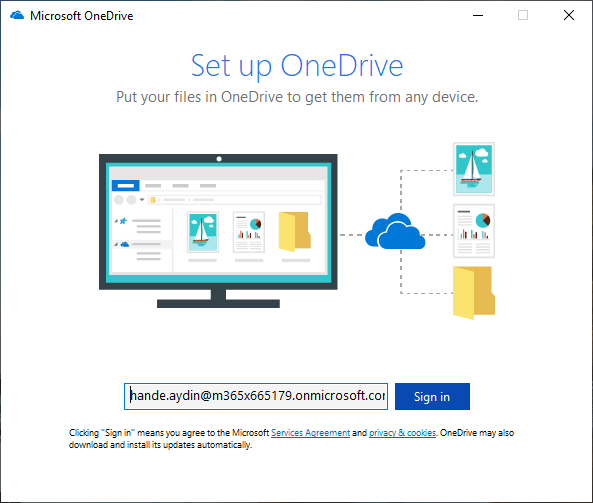Open the Services Agreement link
593x503 pixels.
tap(310, 433)
